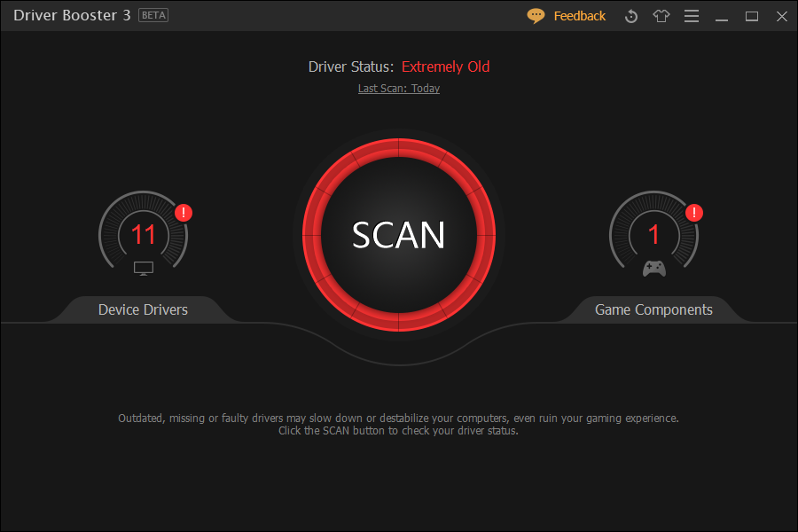Image resolution: width=798 pixels, height=532 pixels.
Task: Click the gamepad controller icon
Action: click(654, 268)
